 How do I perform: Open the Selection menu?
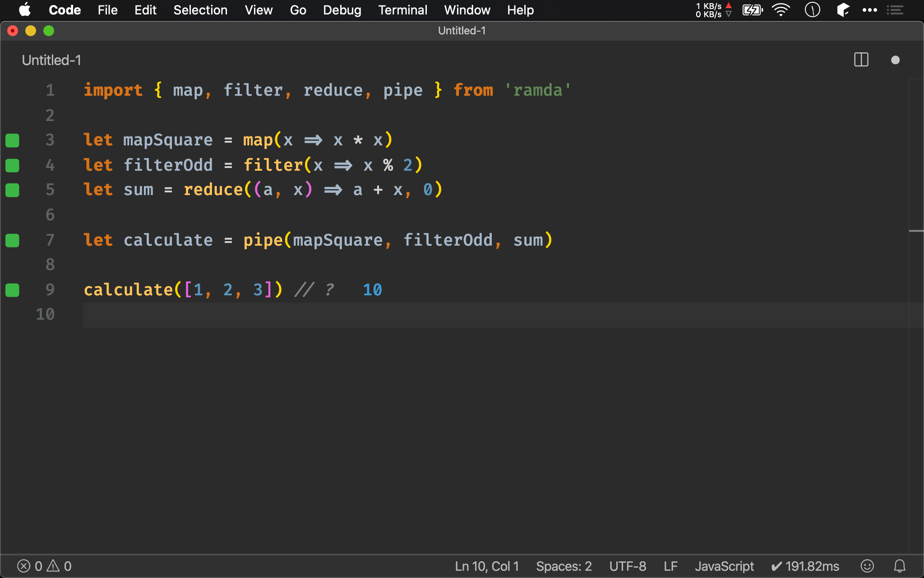click(x=200, y=10)
